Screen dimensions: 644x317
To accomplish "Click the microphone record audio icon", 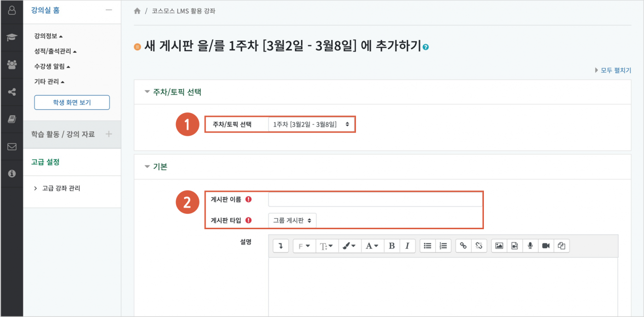I will click(530, 246).
